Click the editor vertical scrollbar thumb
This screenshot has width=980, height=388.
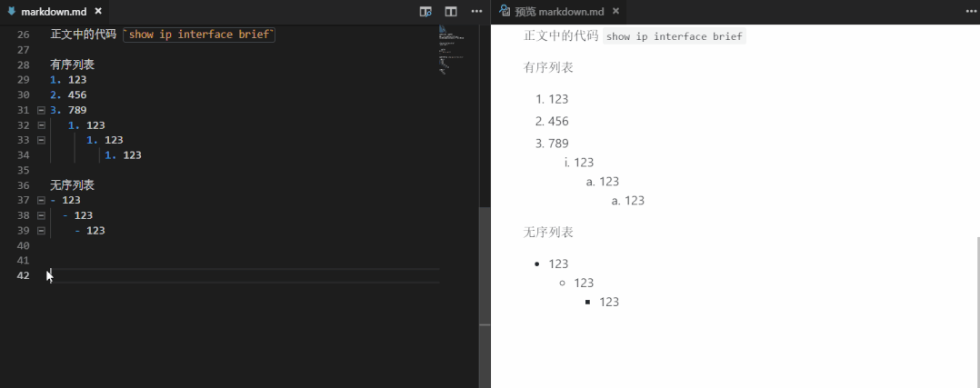point(484,265)
